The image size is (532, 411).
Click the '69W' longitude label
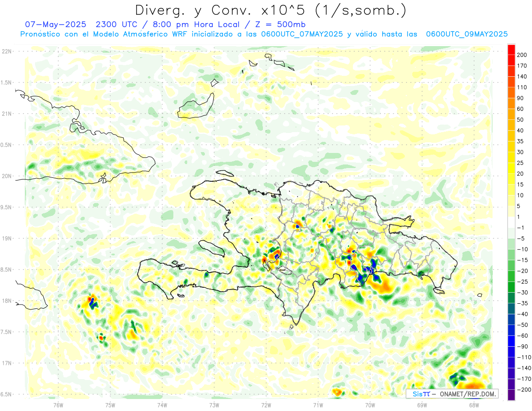(422, 405)
